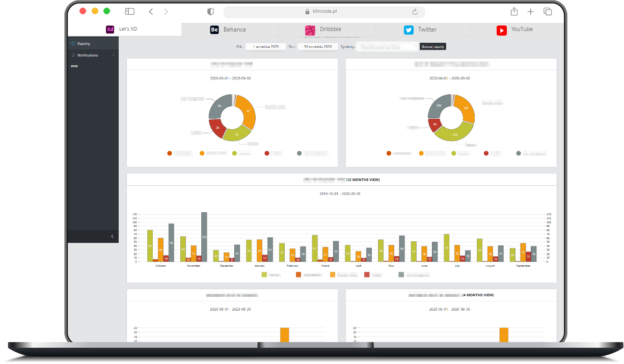The image size is (624, 364).
Task: Click olive July bar labeled 70
Action: tap(447, 248)
